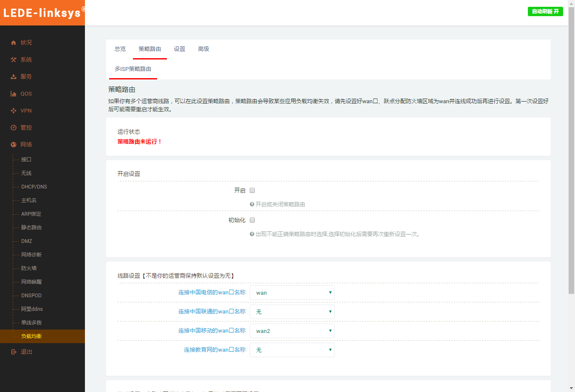Click the download icon beside 服务
The height and width of the screenshot is (392, 575).
14,76
